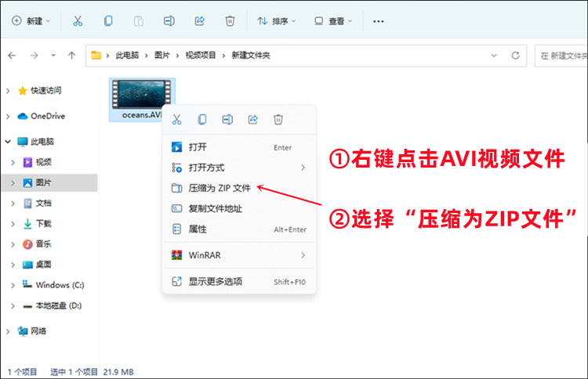This screenshot has height=379, width=588.
Task: Click the delete trash icon in the toolbar
Action: click(x=230, y=21)
